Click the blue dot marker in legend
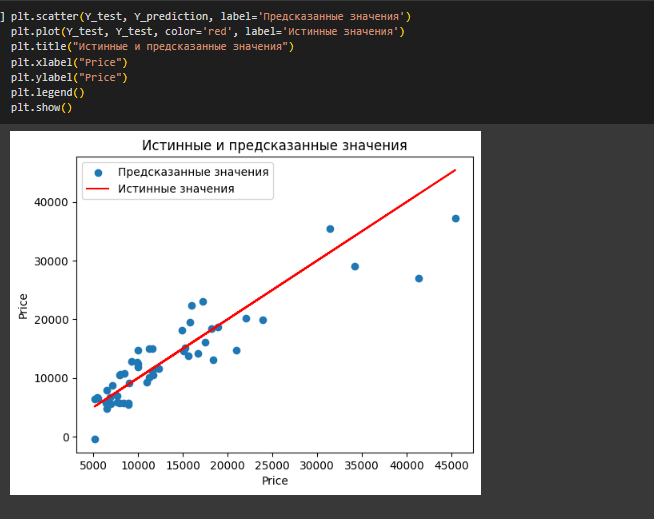This screenshot has width=654, height=519. [x=98, y=173]
